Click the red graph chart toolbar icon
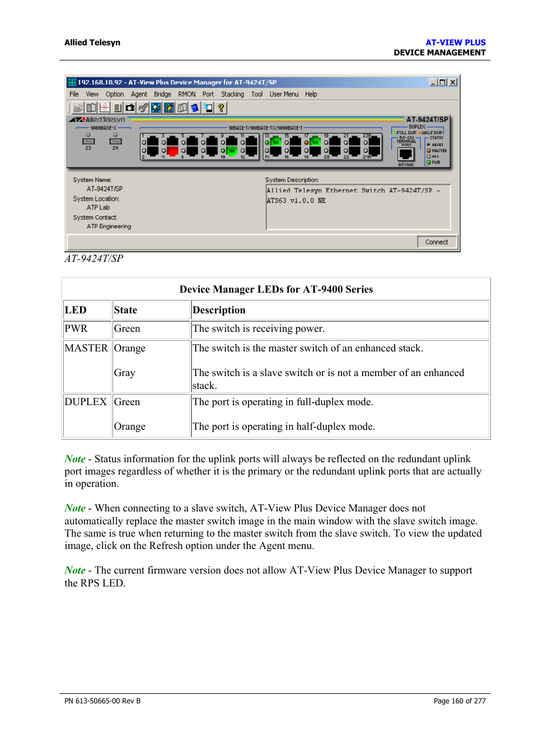The image size is (534, 756). pos(104,108)
